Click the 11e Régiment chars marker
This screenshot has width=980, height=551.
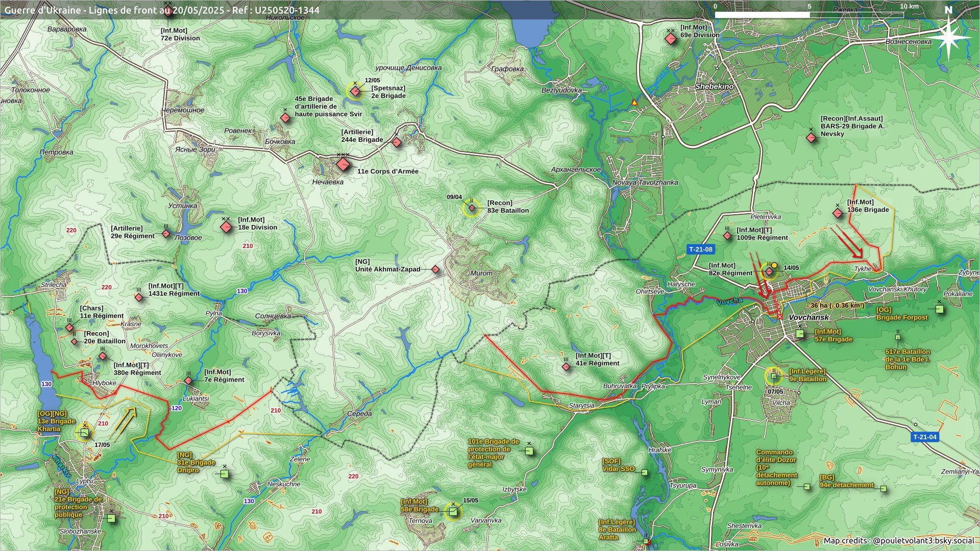[x=69, y=328]
